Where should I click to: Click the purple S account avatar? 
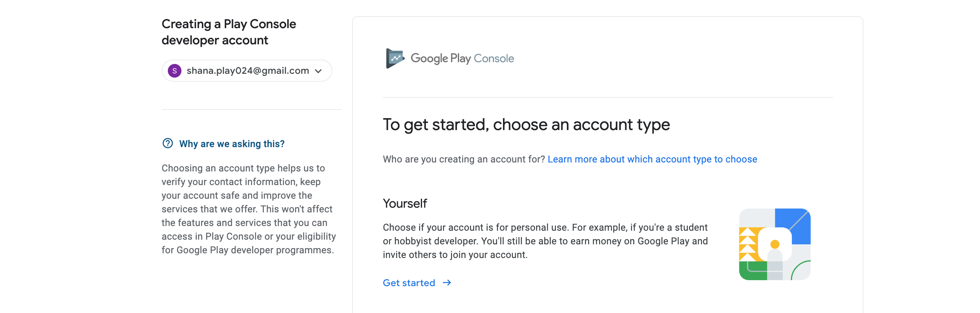(x=175, y=71)
